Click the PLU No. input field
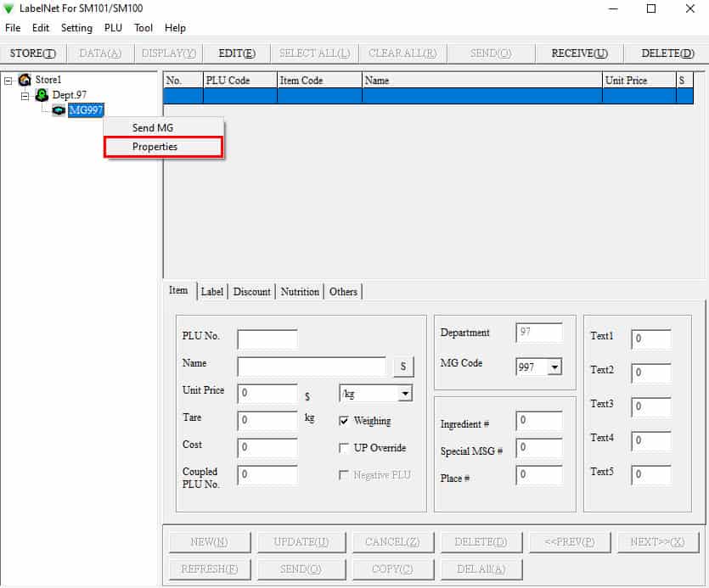 267,339
